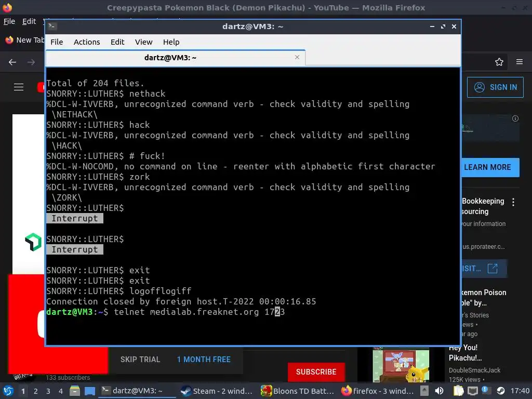The height and width of the screenshot is (399, 532).
Task: Open the application launcher menu in taskbar
Action: pyautogui.click(x=8, y=391)
